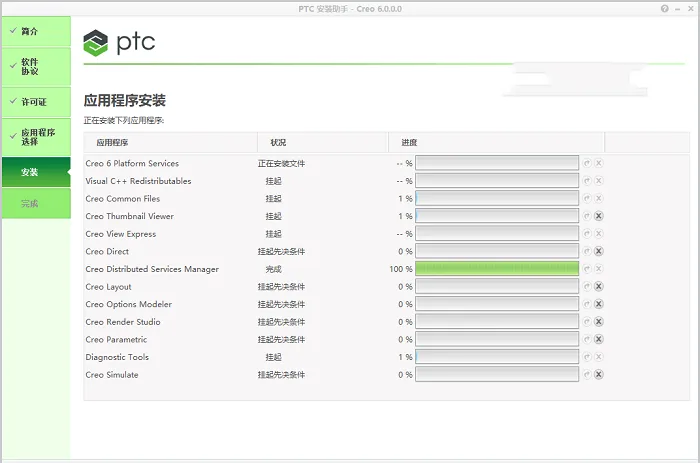Select the Creo Options Modeler row name

(x=129, y=304)
